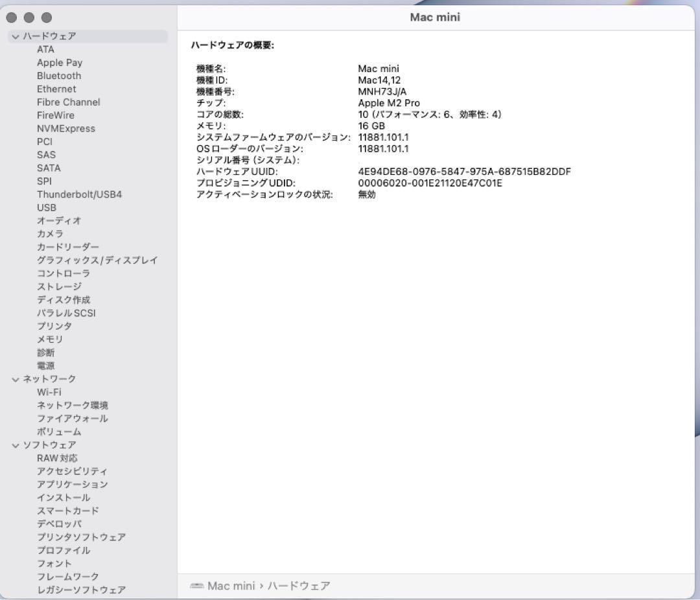Open the グラフィックス/ディスプレイ section
The width and height of the screenshot is (700, 600).
(97, 260)
